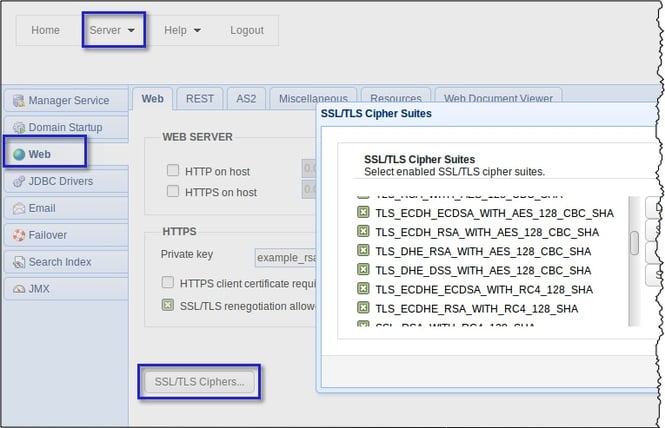Click the Web globe icon
Screen dimensions: 665x428
(18, 155)
